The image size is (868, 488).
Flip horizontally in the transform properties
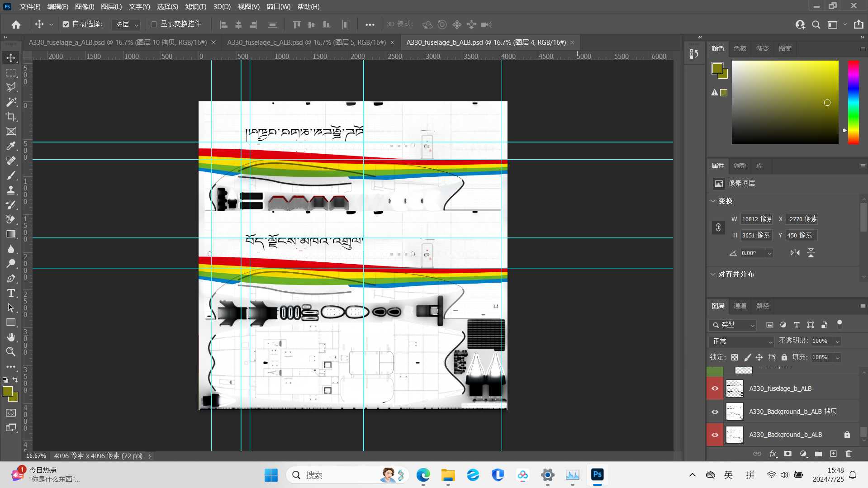pyautogui.click(x=795, y=253)
